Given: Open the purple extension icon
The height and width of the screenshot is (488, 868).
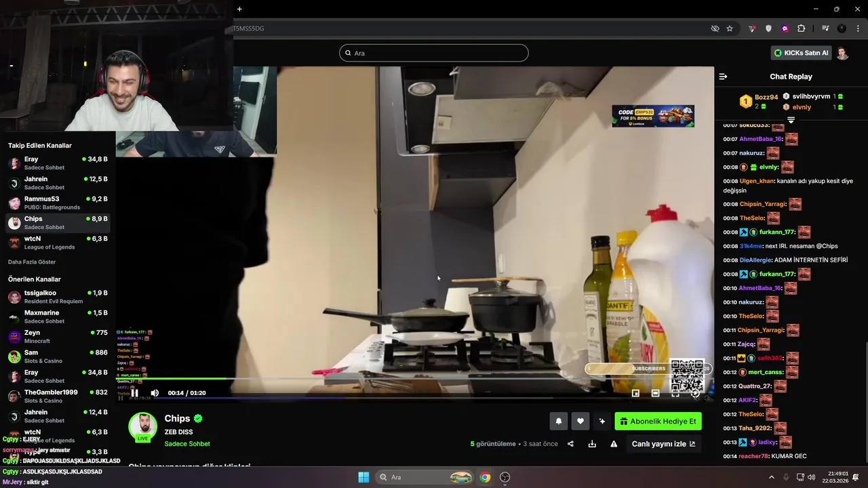Looking at the screenshot, I should pyautogui.click(x=785, y=28).
